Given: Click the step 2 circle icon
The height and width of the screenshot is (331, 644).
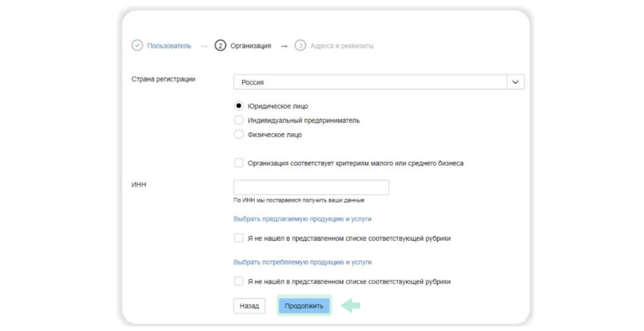Looking at the screenshot, I should [x=220, y=46].
